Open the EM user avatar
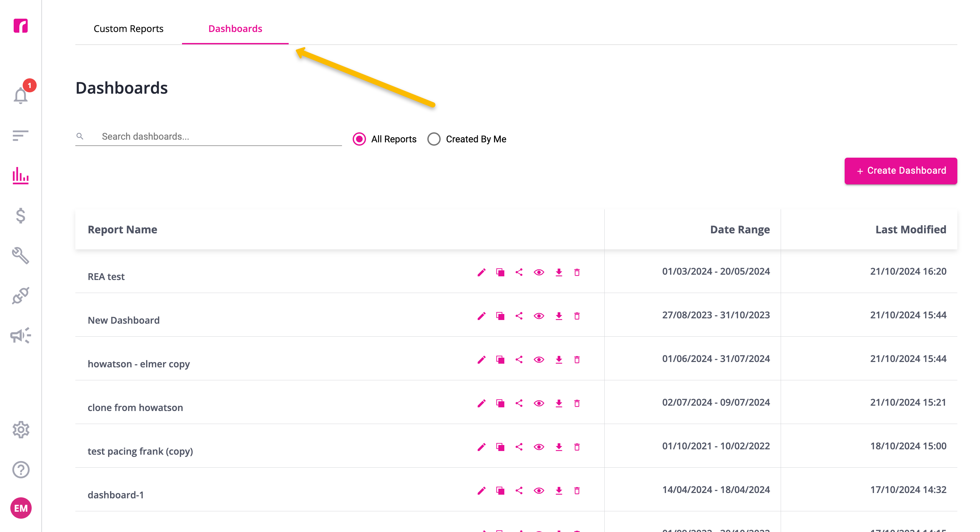This screenshot has width=980, height=532. 21,508
